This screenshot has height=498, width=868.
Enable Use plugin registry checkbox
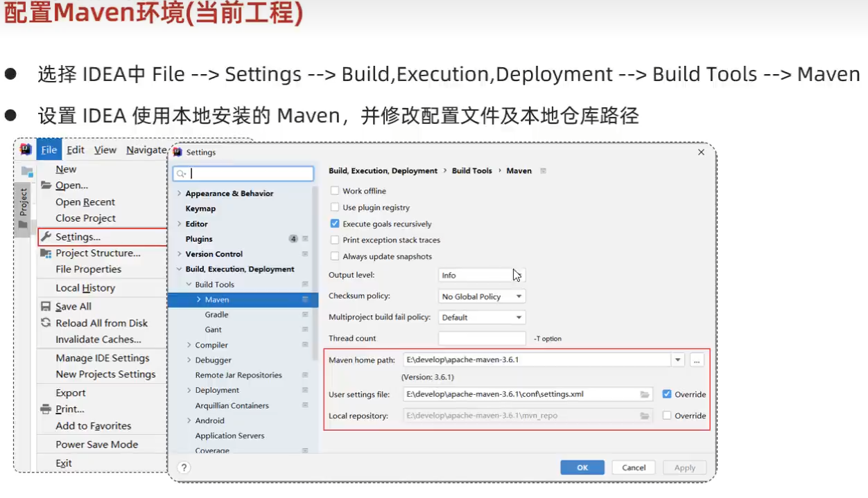click(x=335, y=207)
